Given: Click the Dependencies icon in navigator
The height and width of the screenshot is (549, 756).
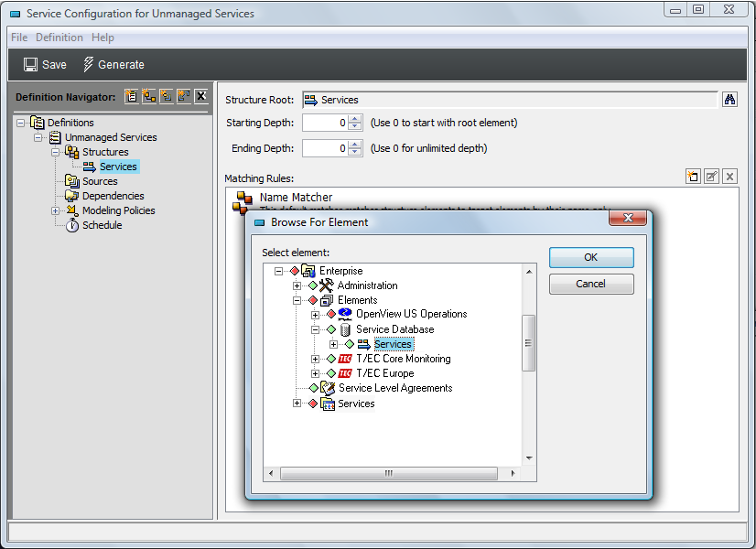Looking at the screenshot, I should point(72,196).
